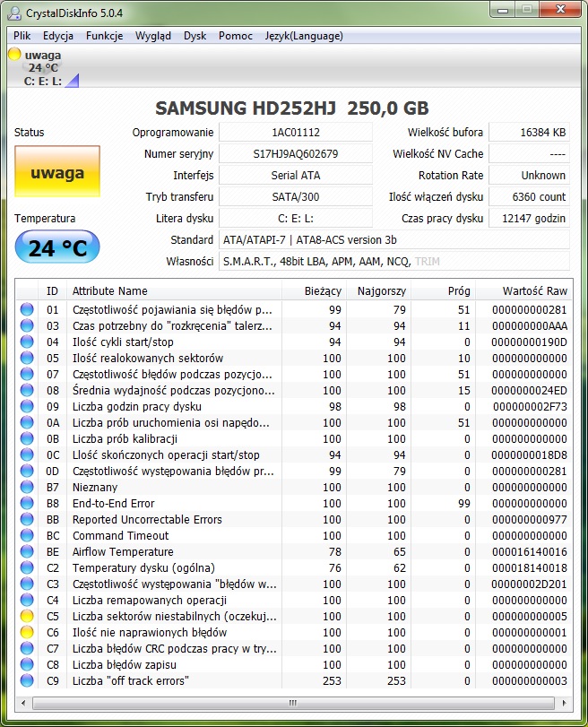Click status dot for attribute 01
The height and width of the screenshot is (727, 588).
click(27, 309)
